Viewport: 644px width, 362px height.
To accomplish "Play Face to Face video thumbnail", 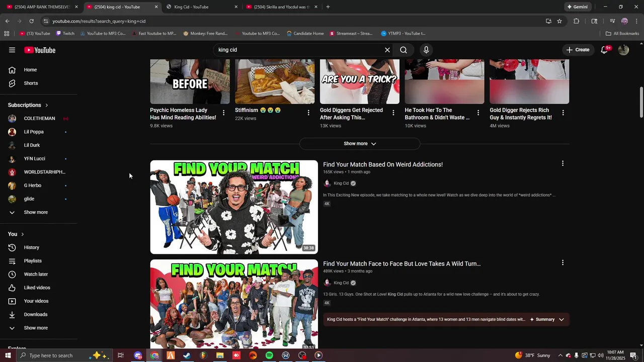I will 234,305.
